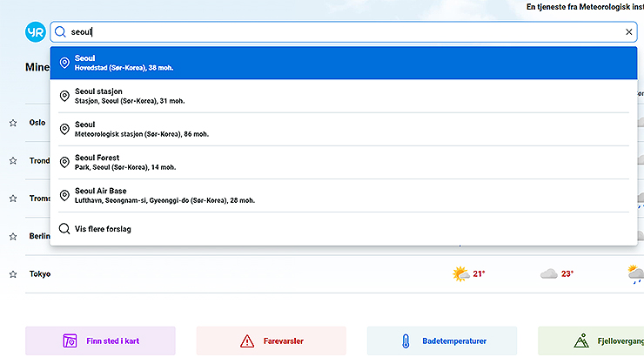Choose Seoul Meteorologisk stasjon suggestion

[344, 129]
